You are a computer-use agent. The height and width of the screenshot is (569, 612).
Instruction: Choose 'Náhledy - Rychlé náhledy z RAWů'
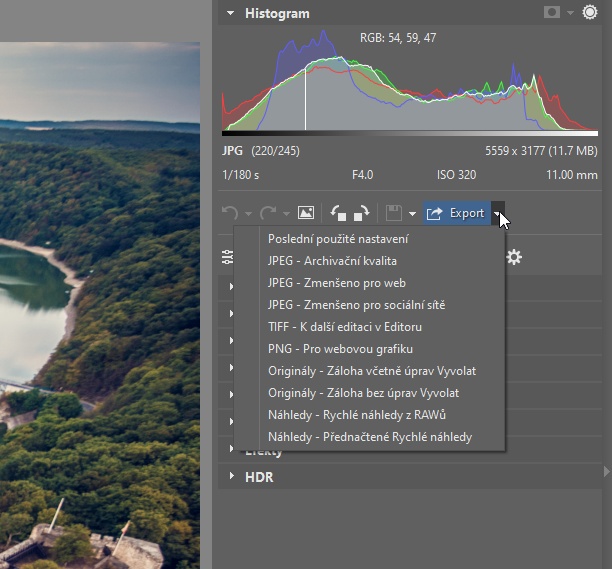[x=369, y=415]
